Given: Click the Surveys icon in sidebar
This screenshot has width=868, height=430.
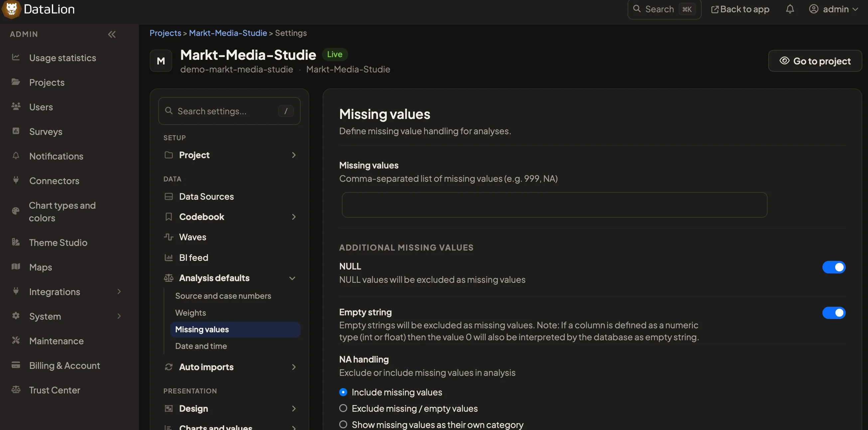Looking at the screenshot, I should (16, 131).
